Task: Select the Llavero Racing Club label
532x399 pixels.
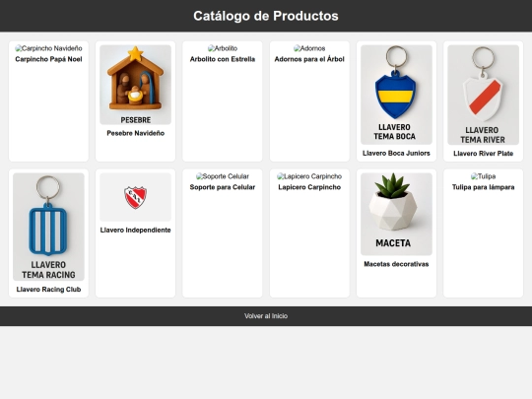Action: [x=48, y=289]
